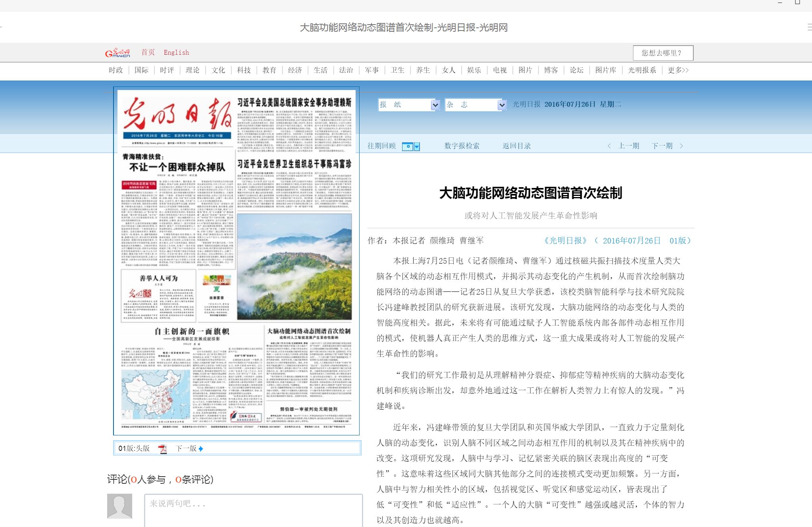The width and height of the screenshot is (812, 527).
Task: Open the 科技 navigation menu item
Action: pyautogui.click(x=244, y=70)
